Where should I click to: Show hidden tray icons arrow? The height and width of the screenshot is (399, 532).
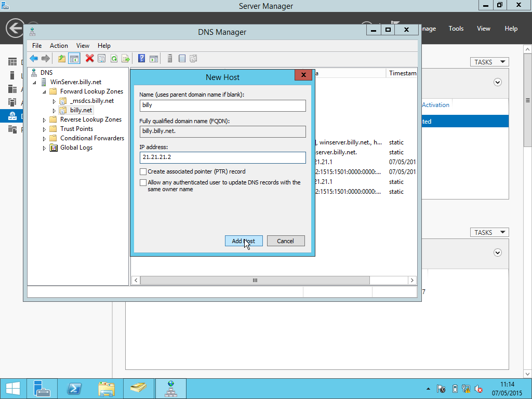428,389
